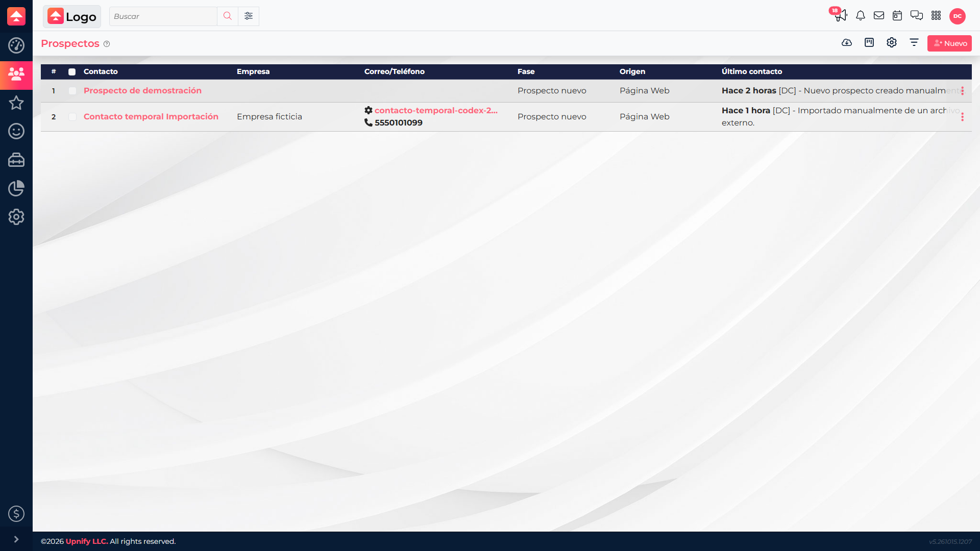Open the dashboard gauge icon in sidebar

16,45
